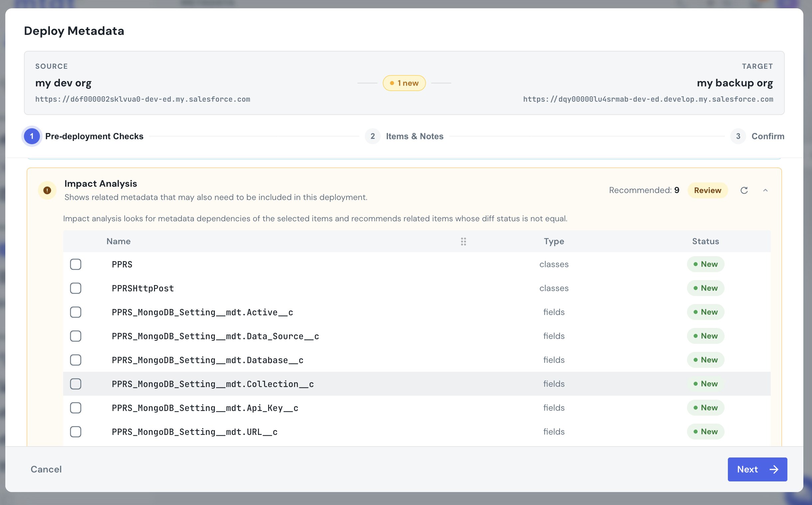
Task: Open the source org URL
Action: coord(143,99)
